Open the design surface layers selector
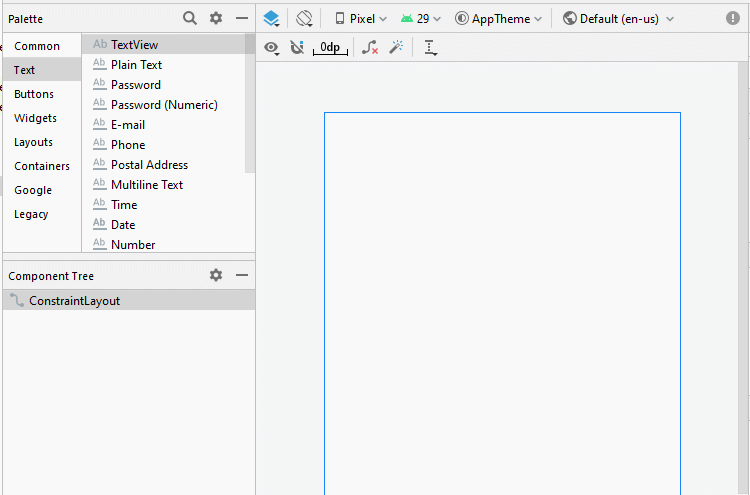This screenshot has width=750, height=495. click(272, 19)
